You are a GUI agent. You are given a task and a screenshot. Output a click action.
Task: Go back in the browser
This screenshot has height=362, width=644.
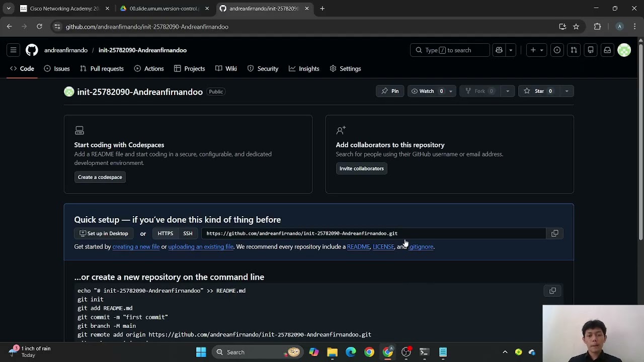coord(9,27)
